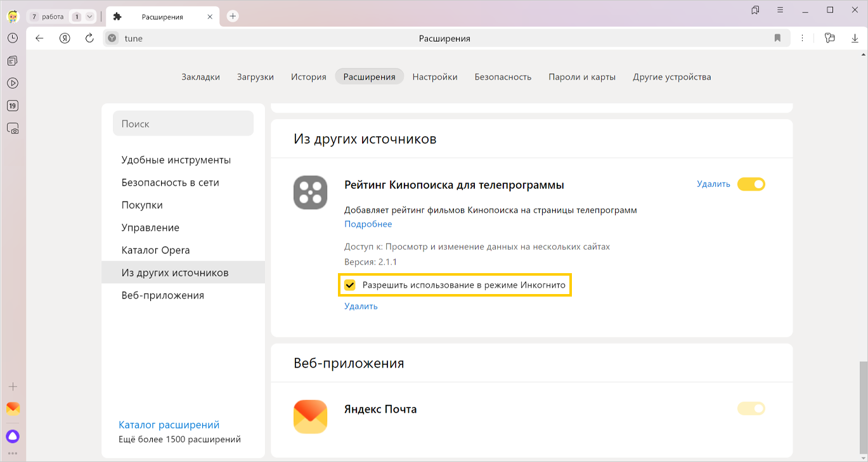This screenshot has height=462, width=868.
Task: Uncheck allow use in Incognito mode
Action: coord(350,285)
